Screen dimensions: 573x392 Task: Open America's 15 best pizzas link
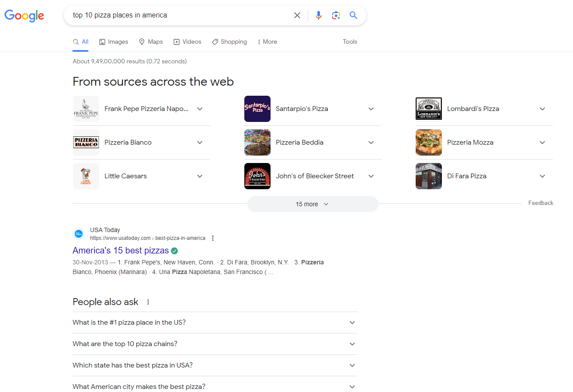coord(121,250)
